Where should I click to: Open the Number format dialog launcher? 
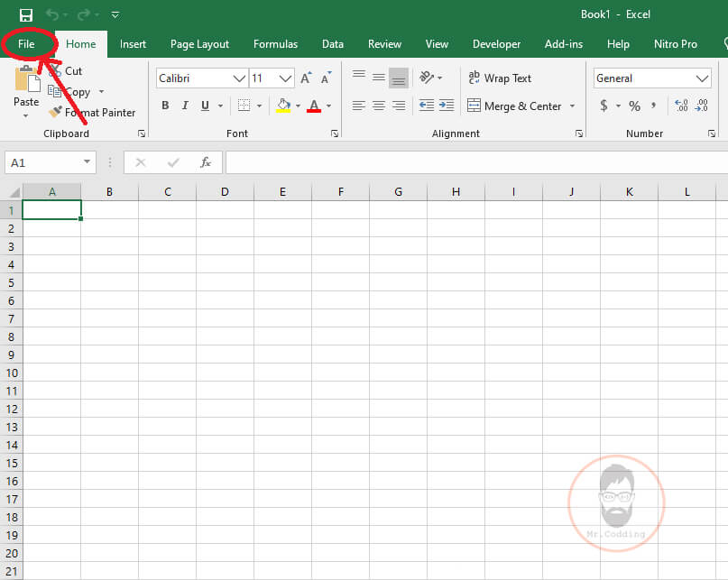[711, 133]
